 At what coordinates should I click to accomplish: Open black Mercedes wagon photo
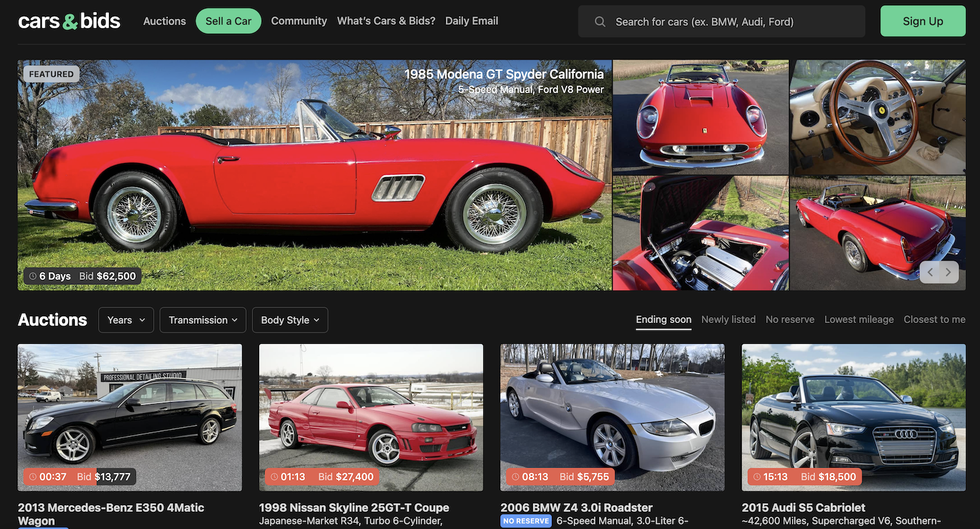[130, 417]
